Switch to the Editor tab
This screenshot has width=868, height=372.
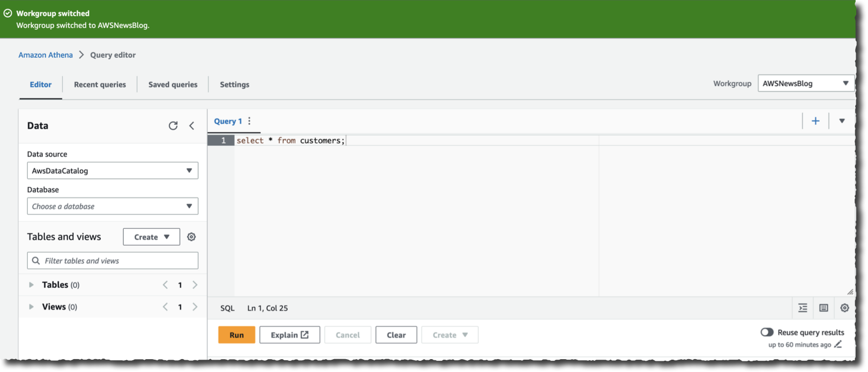tap(41, 84)
